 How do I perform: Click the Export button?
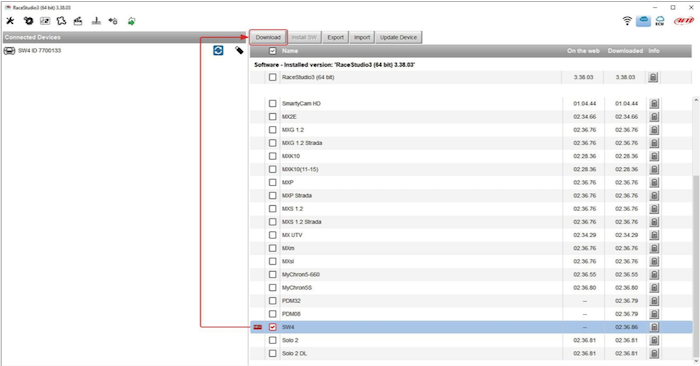point(335,37)
